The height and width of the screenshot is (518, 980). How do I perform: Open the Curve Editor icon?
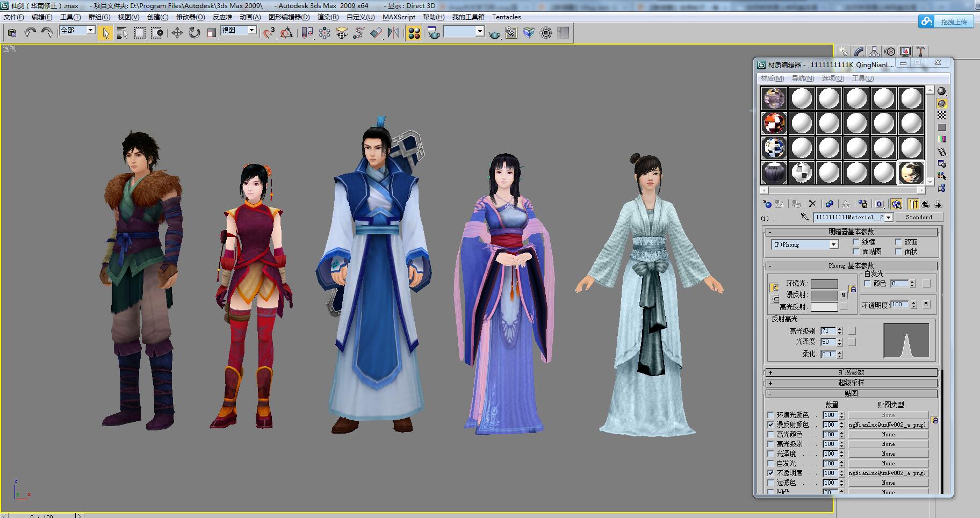(359, 33)
